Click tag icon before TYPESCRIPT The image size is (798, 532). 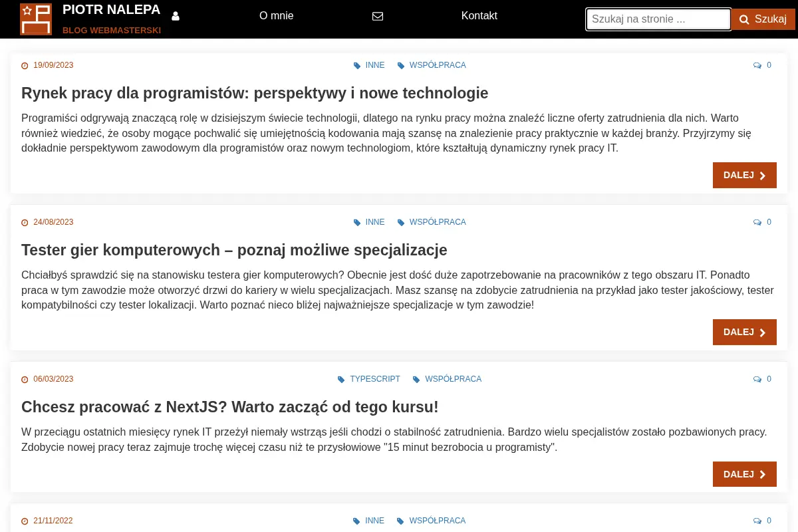click(341, 379)
